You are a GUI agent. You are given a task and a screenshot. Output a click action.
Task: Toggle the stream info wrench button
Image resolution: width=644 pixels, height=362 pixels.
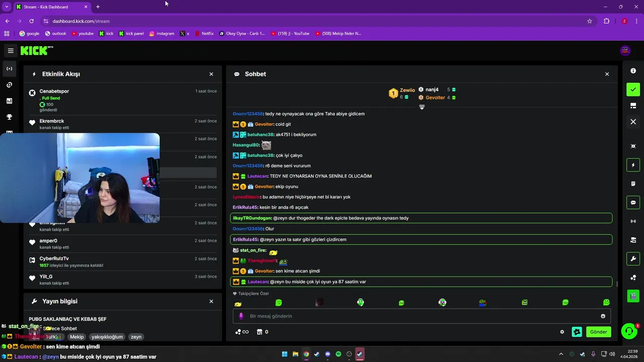633,259
